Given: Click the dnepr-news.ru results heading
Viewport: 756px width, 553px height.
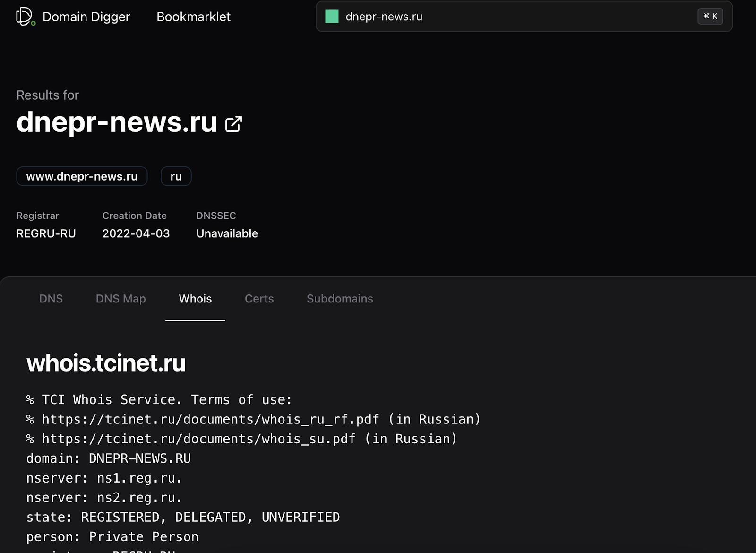Looking at the screenshot, I should [x=117, y=122].
